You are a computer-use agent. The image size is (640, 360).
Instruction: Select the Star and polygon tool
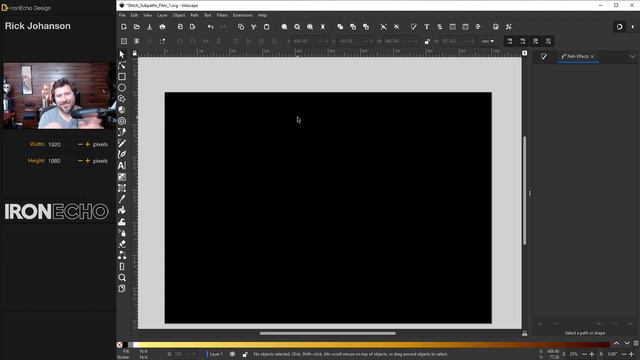click(x=122, y=99)
